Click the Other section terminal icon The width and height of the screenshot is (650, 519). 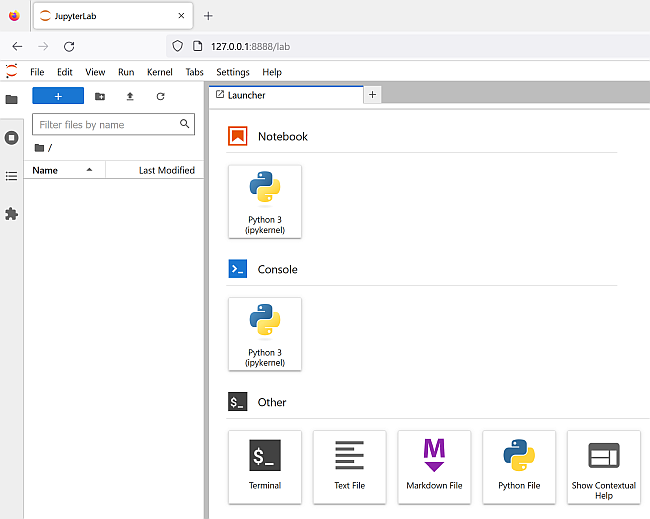tap(238, 402)
